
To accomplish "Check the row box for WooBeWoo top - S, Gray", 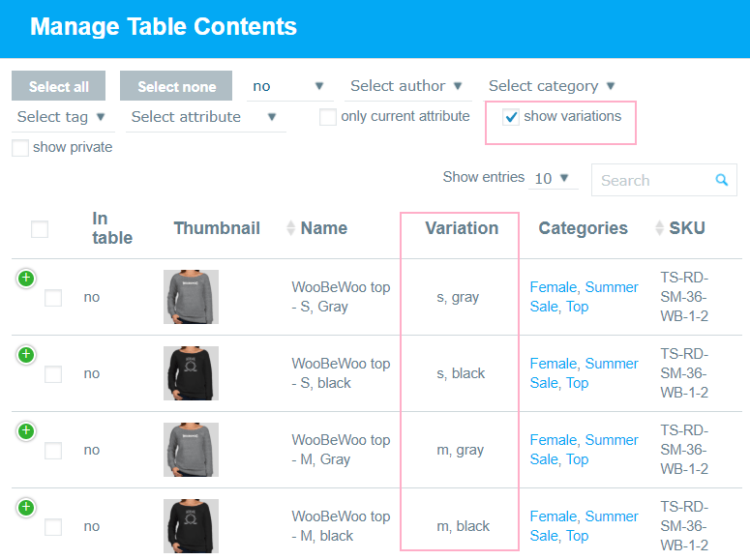I will [53, 298].
